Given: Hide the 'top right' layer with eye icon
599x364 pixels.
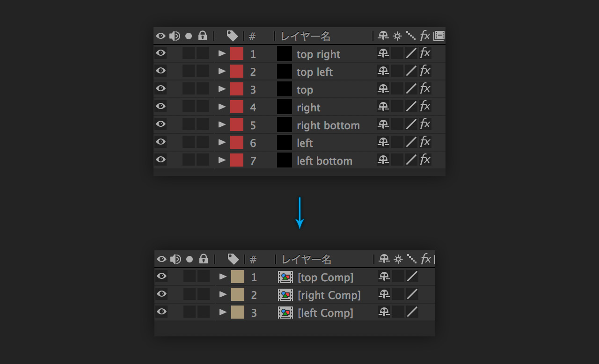Looking at the screenshot, I should click(x=161, y=53).
